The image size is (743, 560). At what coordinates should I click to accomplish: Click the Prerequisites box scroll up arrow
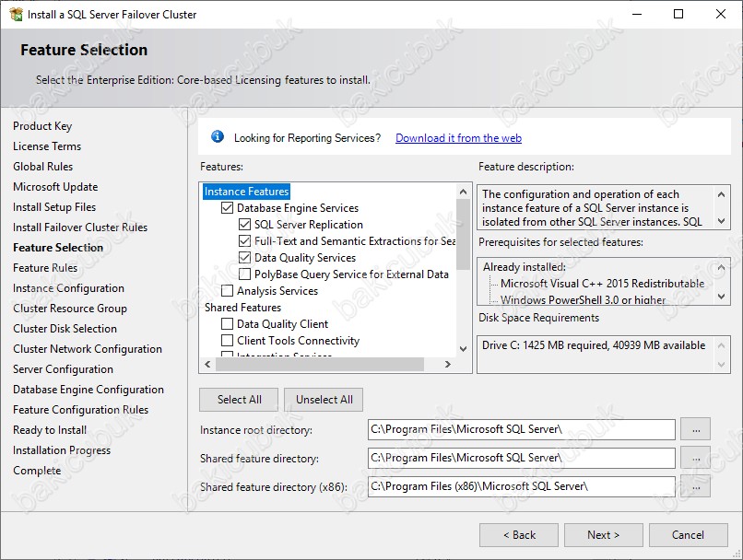pyautogui.click(x=721, y=267)
